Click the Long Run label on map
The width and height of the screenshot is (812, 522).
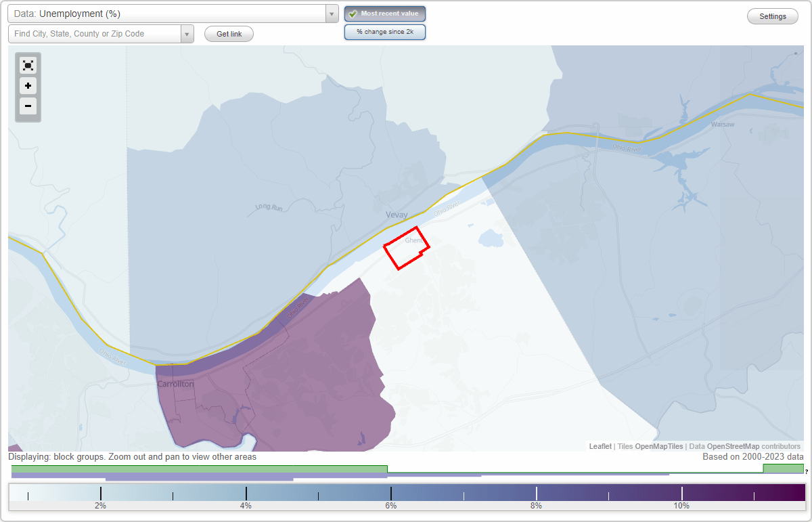269,207
